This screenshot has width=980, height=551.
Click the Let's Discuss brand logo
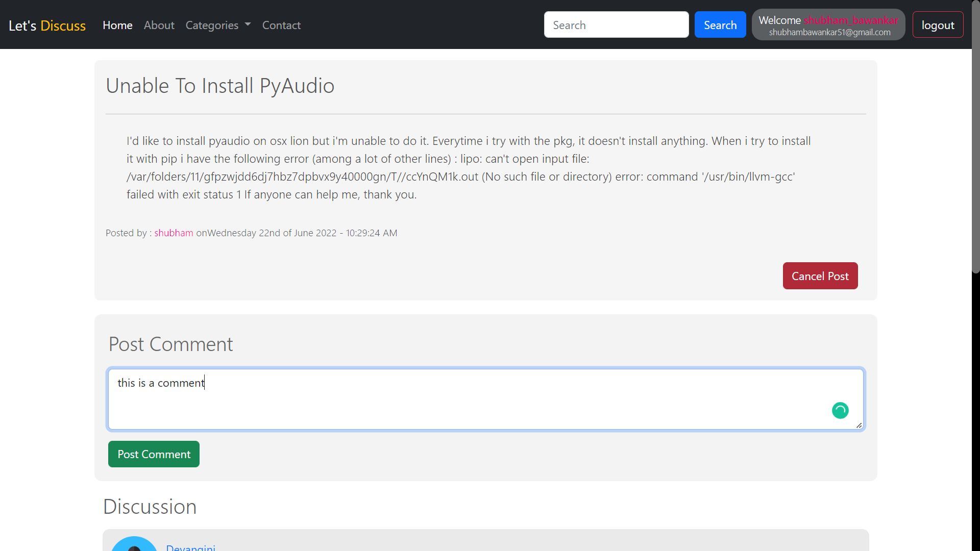click(x=47, y=26)
